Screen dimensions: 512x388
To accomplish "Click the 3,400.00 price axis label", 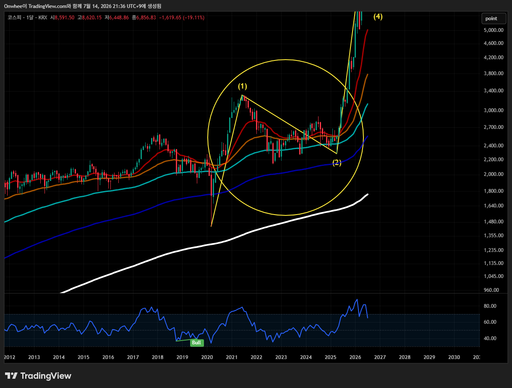I will [494, 91].
